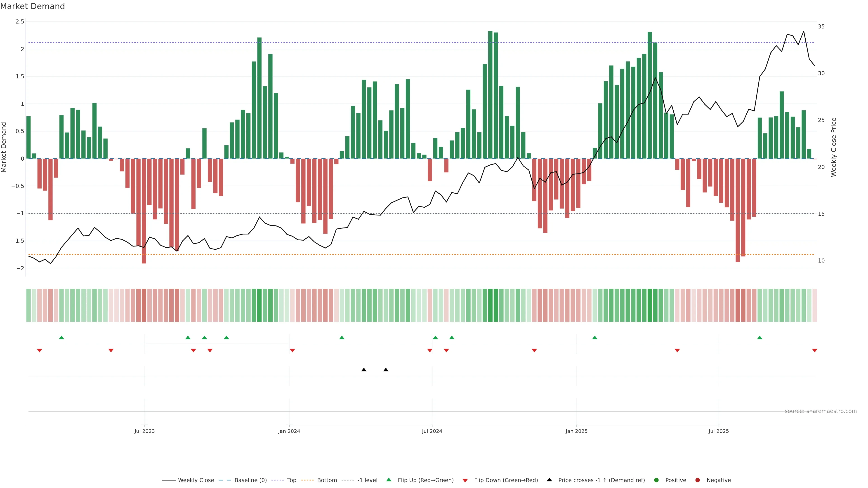Toggle Top dotted line legend entry
The width and height of the screenshot is (868, 488).
(291, 480)
